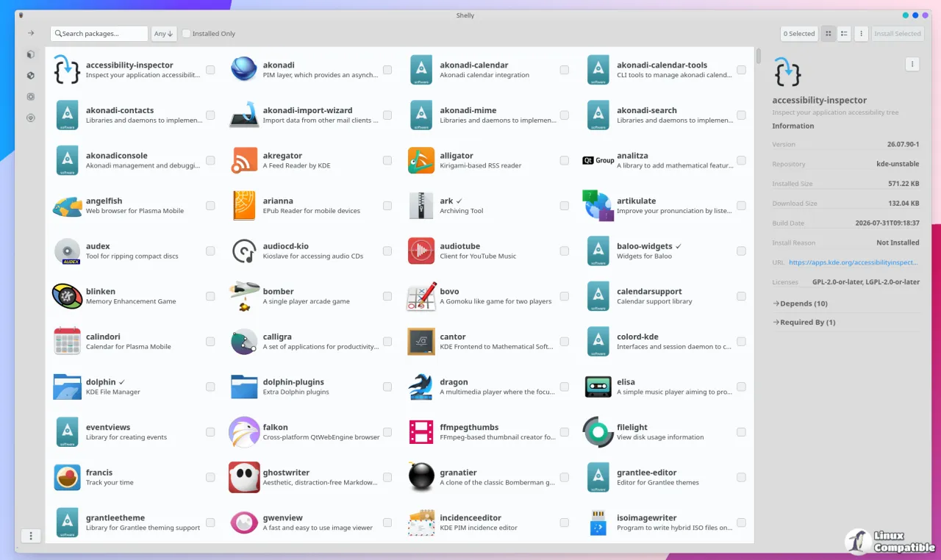Select the grantlee-editor package name

tap(646, 473)
